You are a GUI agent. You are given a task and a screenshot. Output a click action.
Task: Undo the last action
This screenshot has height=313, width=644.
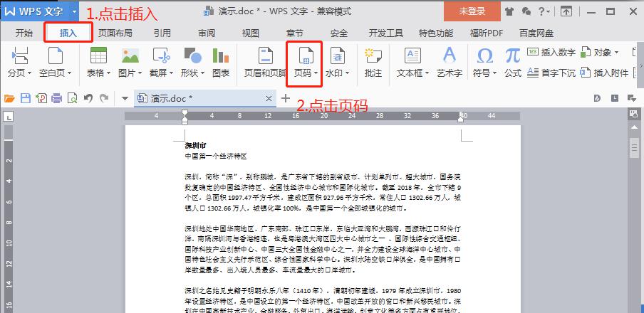pyautogui.click(x=88, y=98)
